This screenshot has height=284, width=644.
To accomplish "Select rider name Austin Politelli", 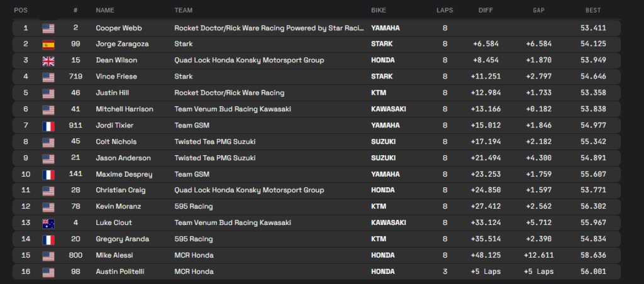I will (119, 271).
